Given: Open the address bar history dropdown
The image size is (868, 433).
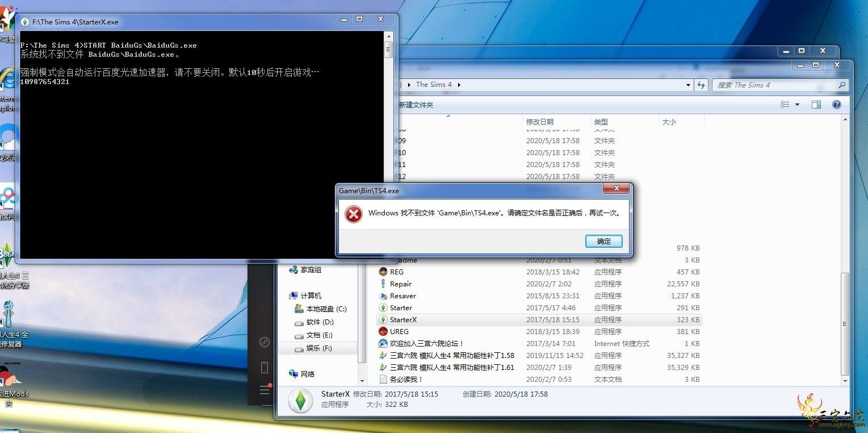Looking at the screenshot, I should pyautogui.click(x=688, y=85).
